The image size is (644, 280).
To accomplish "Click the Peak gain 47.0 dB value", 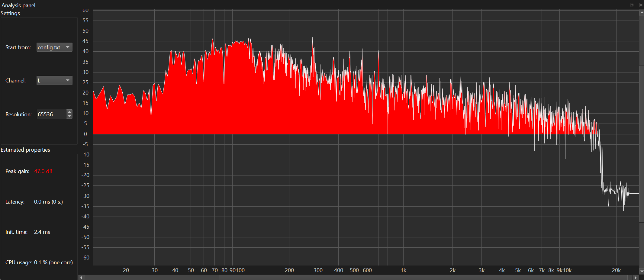I will pos(43,171).
